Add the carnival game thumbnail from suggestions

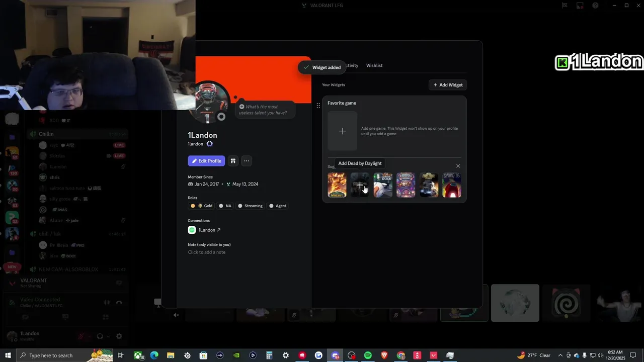click(406, 185)
